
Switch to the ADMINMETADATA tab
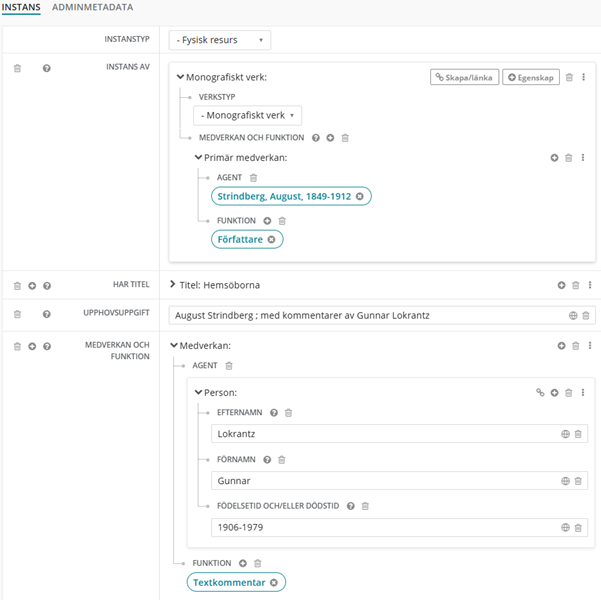pos(92,7)
